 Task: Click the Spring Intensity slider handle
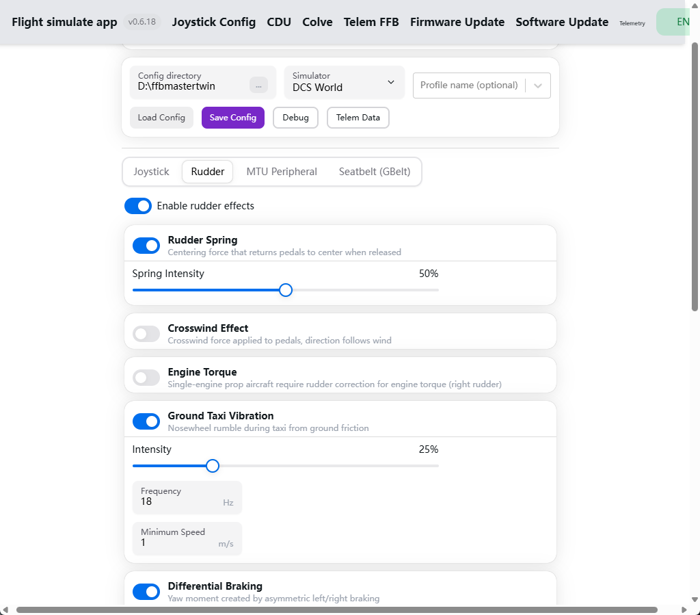pyautogui.click(x=286, y=290)
